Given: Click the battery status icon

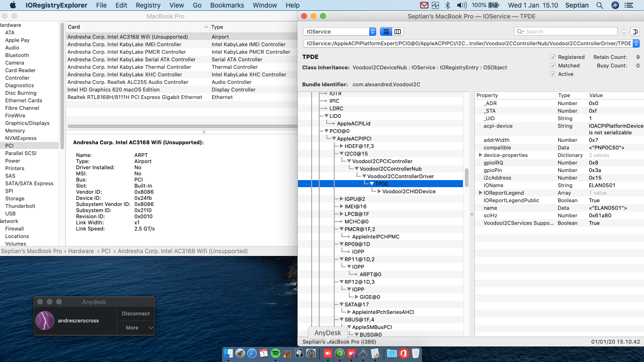Looking at the screenshot, I should (494, 5).
